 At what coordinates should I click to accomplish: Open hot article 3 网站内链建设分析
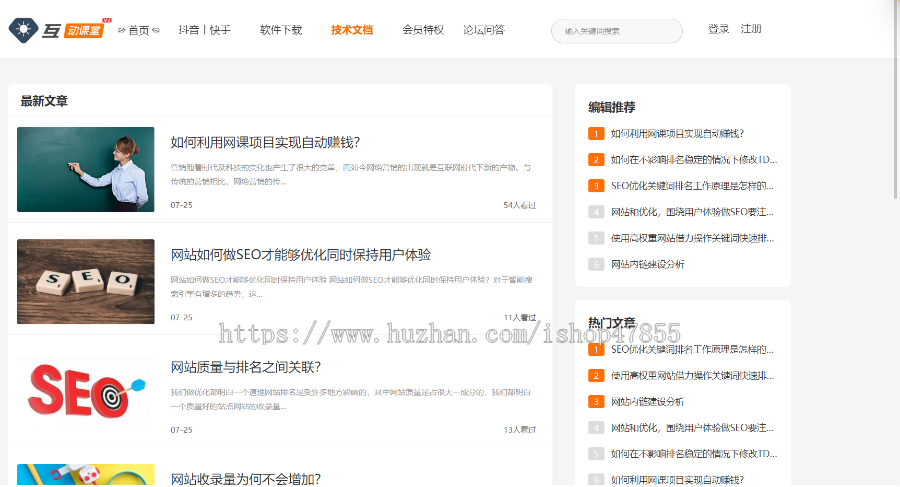pyautogui.click(x=647, y=401)
